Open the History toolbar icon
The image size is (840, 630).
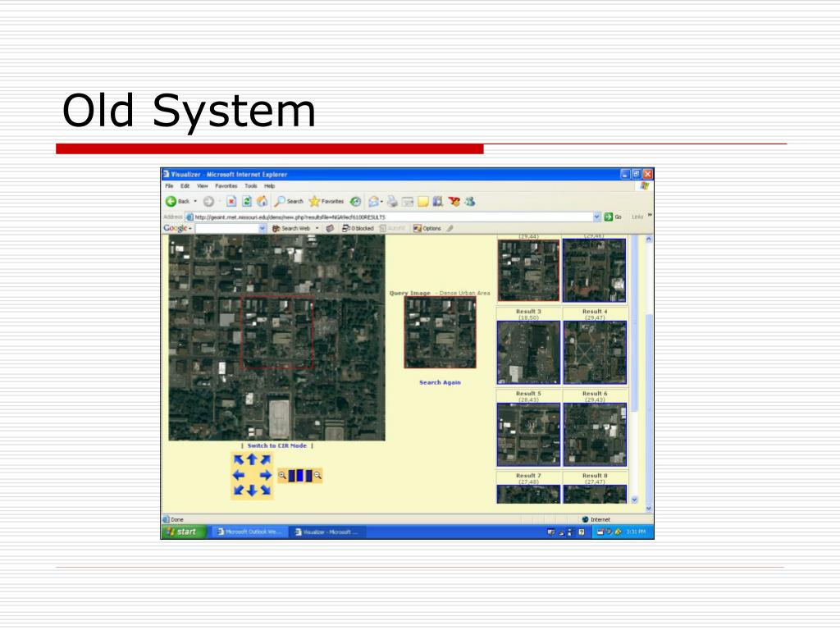[356, 202]
